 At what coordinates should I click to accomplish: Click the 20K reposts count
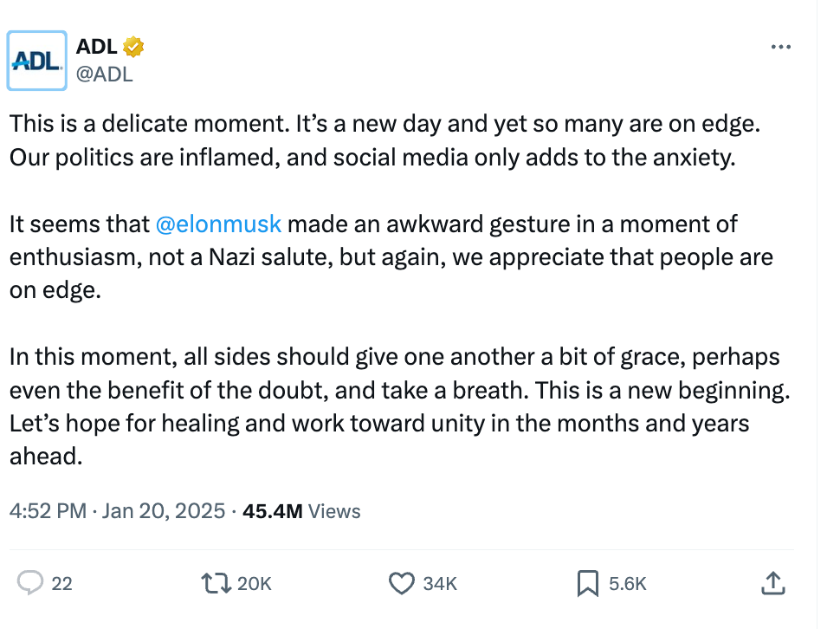pyautogui.click(x=255, y=584)
